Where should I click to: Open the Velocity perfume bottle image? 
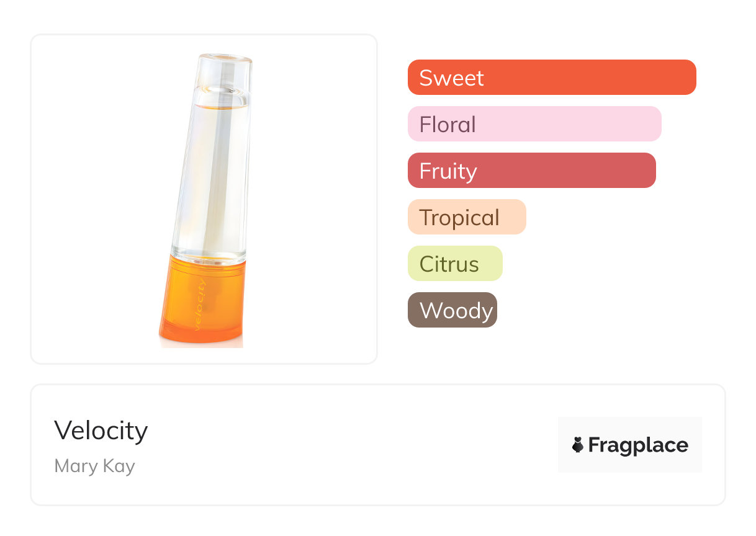(204, 199)
